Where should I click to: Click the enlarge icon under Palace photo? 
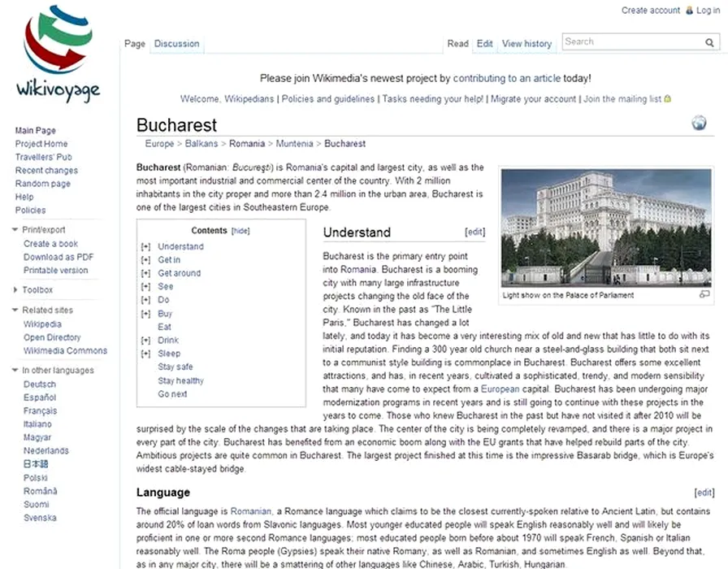click(704, 294)
